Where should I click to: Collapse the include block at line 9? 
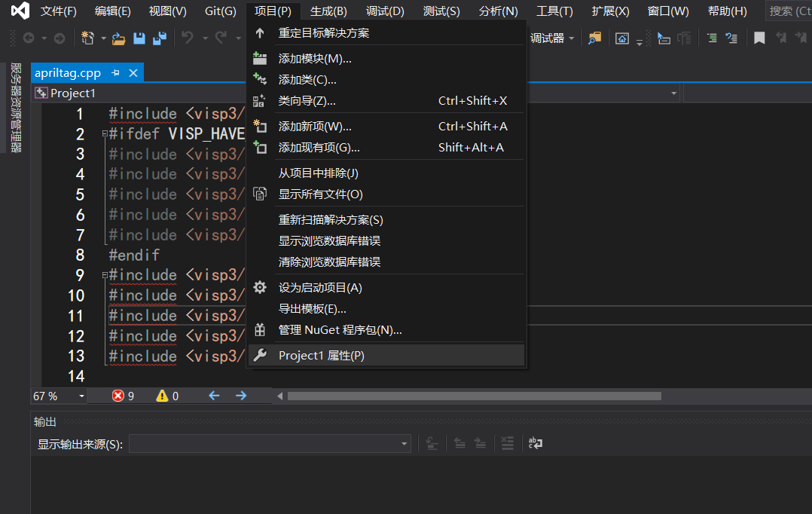[105, 275]
